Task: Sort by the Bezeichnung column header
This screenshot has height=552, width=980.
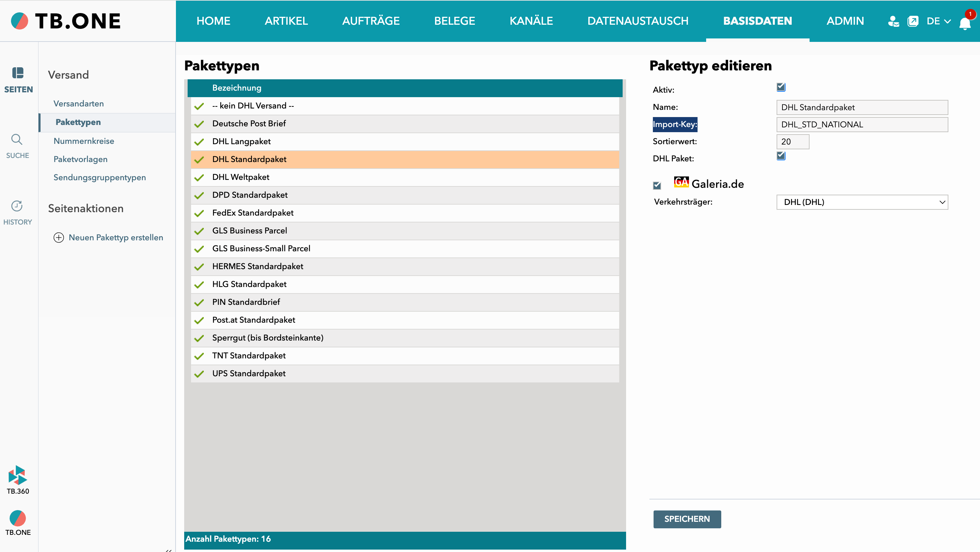Action: coord(237,88)
